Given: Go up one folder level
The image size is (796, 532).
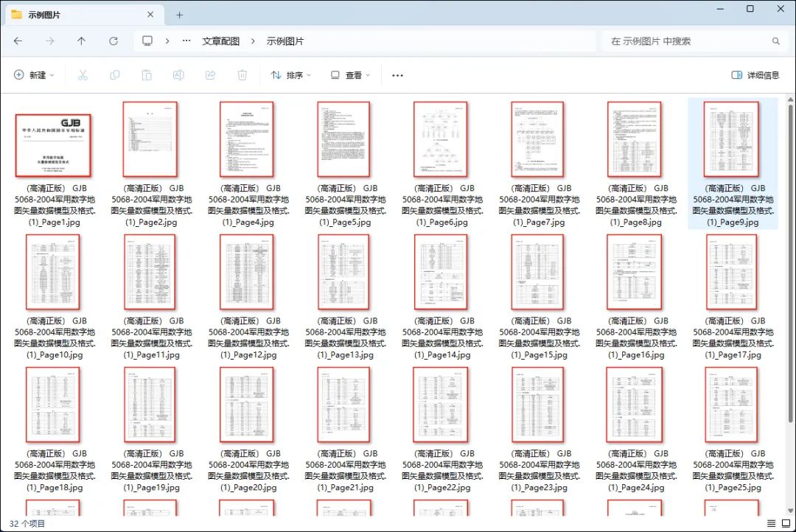Looking at the screenshot, I should [x=81, y=41].
